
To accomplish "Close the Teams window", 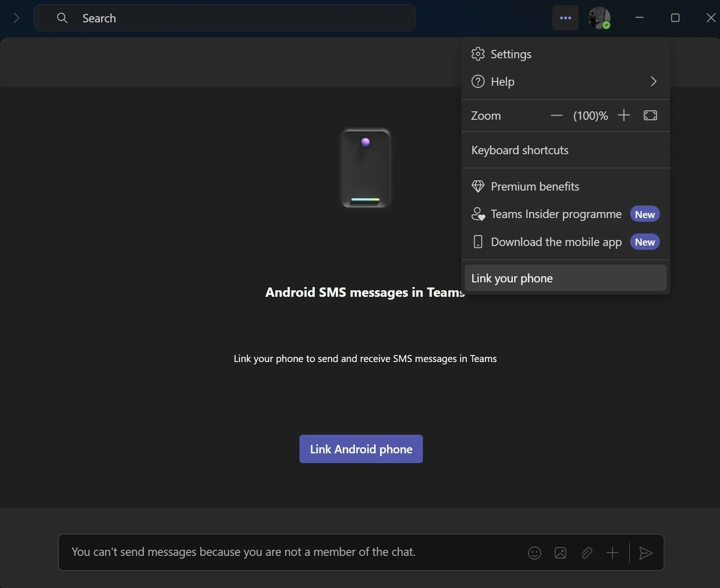I will [711, 18].
